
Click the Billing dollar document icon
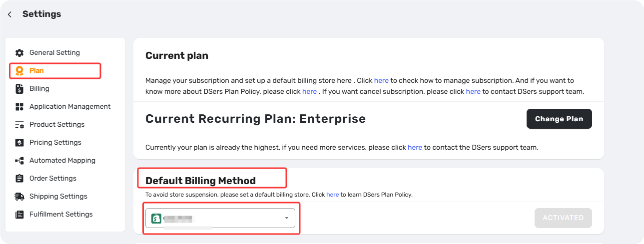19,89
